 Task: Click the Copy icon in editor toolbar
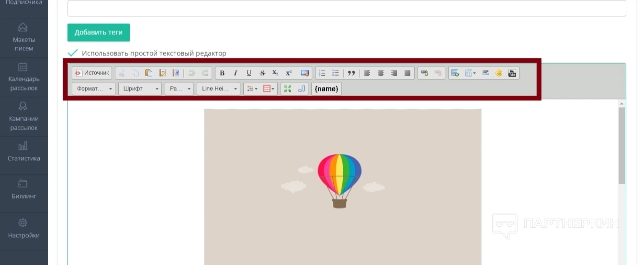point(136,73)
